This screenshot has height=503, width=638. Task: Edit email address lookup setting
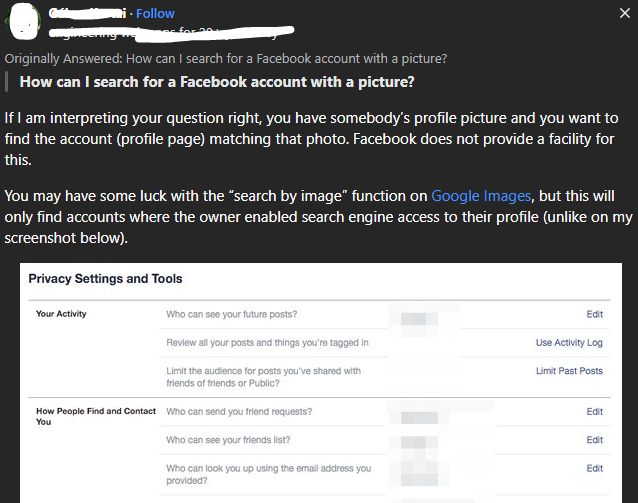point(594,468)
